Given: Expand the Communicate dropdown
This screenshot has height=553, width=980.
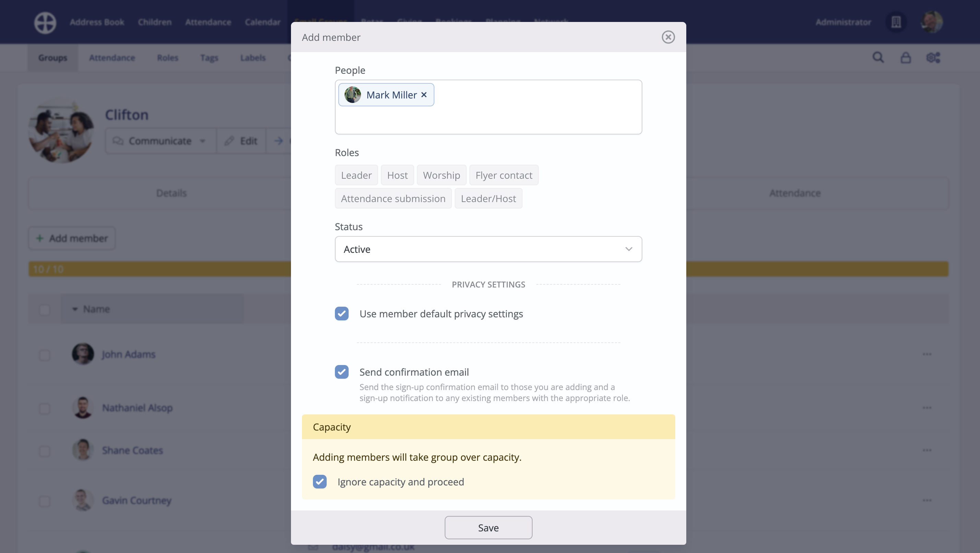Looking at the screenshot, I should pyautogui.click(x=202, y=141).
